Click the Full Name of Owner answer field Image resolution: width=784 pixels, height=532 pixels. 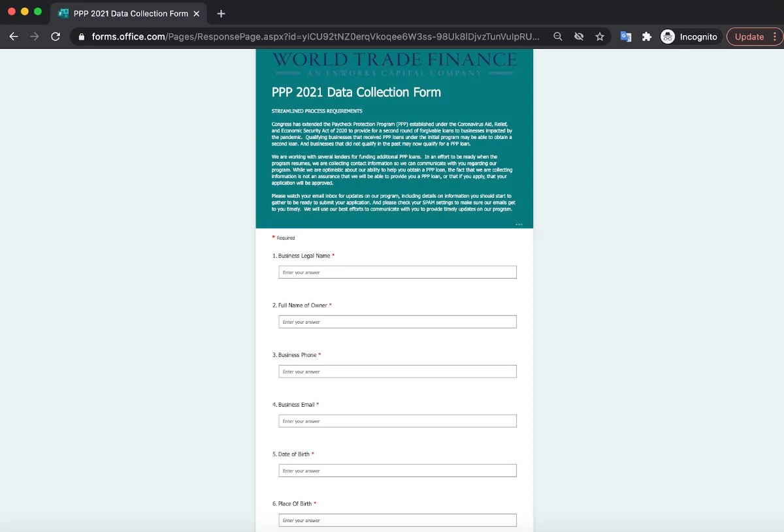pos(397,322)
